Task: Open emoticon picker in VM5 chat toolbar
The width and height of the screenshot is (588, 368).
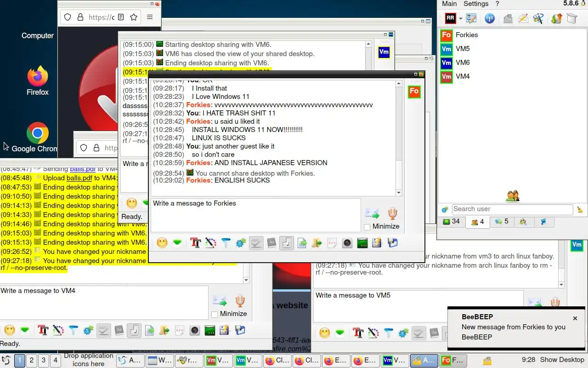Action: 325,333
